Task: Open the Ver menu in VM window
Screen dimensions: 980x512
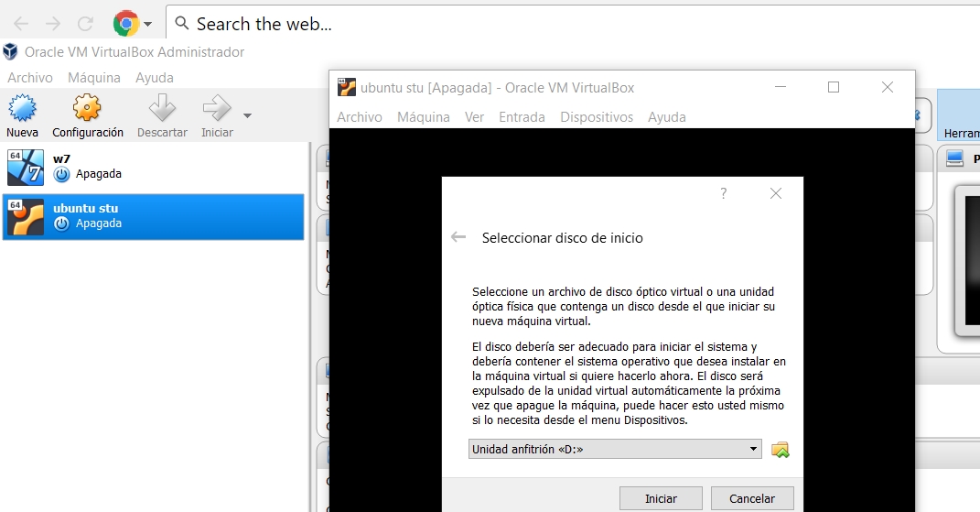Action: coord(474,117)
